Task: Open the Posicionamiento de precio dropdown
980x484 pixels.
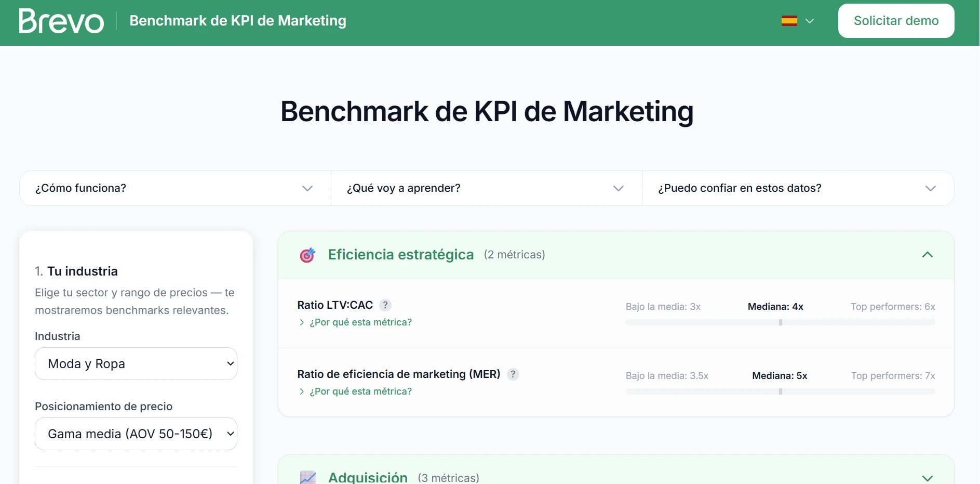Action: click(x=136, y=434)
